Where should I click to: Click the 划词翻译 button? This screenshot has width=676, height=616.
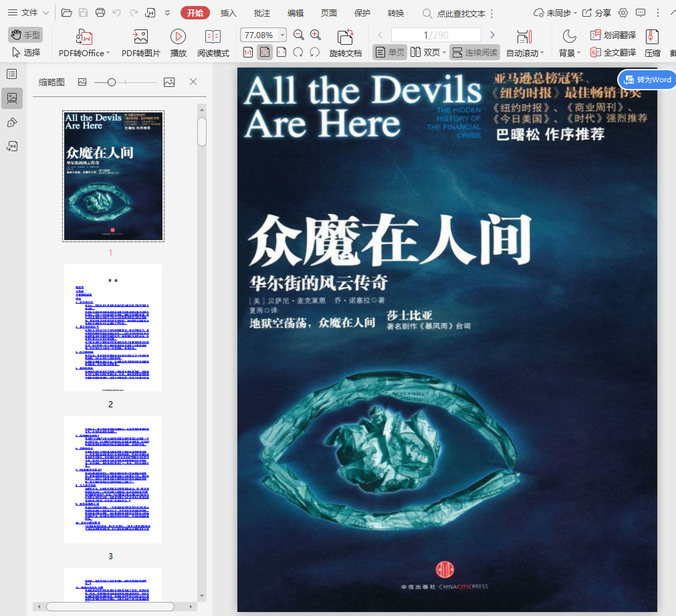[613, 35]
